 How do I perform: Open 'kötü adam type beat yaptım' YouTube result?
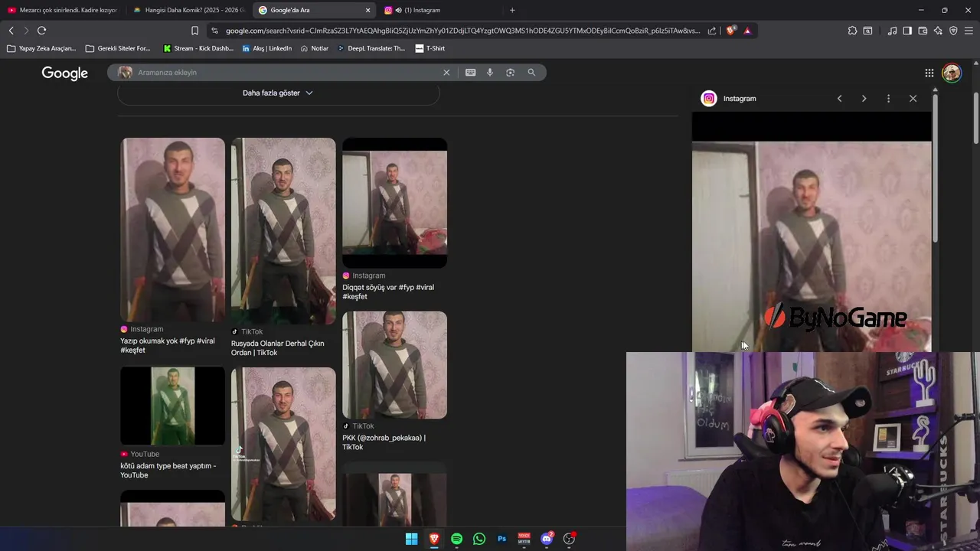coord(168,470)
